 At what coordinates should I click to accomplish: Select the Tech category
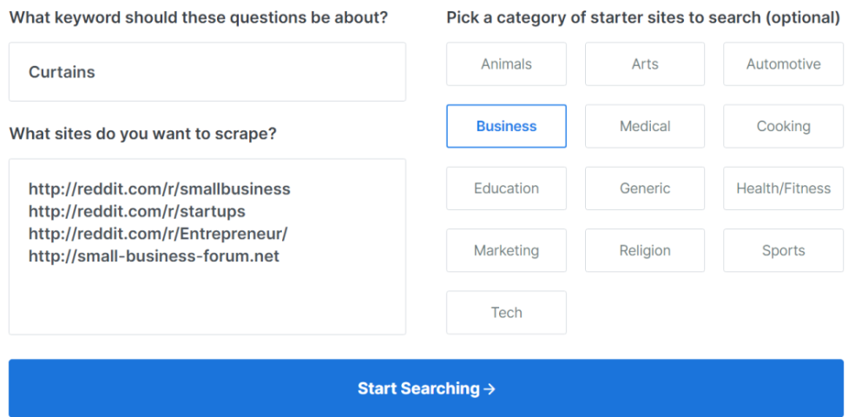(x=506, y=313)
